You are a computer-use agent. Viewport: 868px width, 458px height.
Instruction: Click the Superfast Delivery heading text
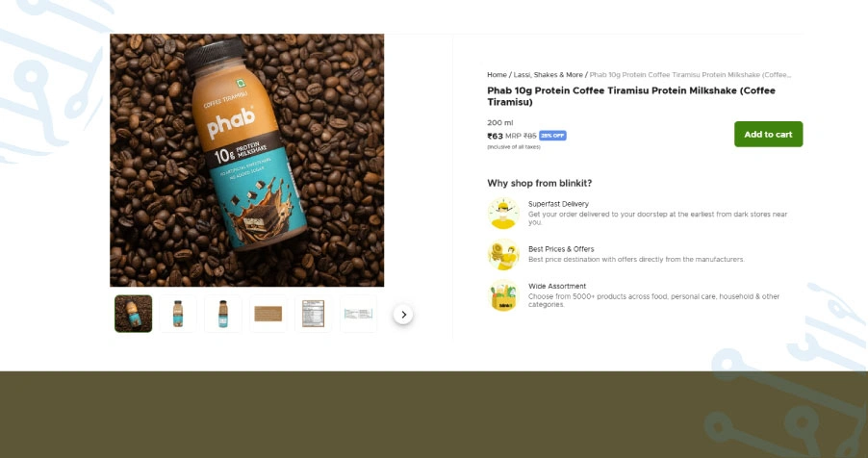pyautogui.click(x=558, y=204)
